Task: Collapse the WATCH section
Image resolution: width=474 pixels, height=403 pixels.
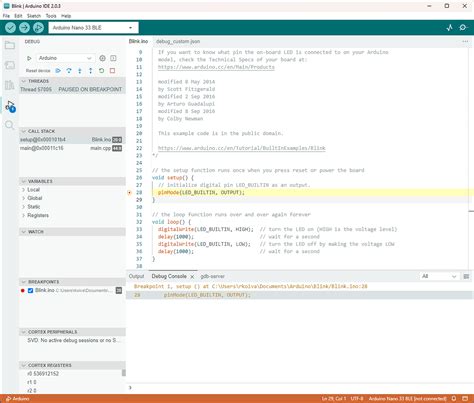Action: coord(72,232)
